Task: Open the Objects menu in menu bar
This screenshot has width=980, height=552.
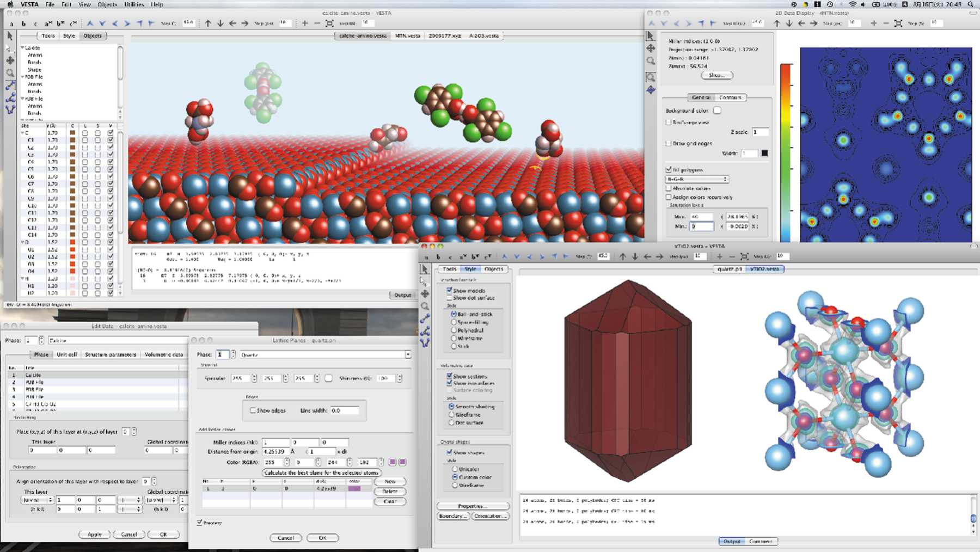Action: 107,4
